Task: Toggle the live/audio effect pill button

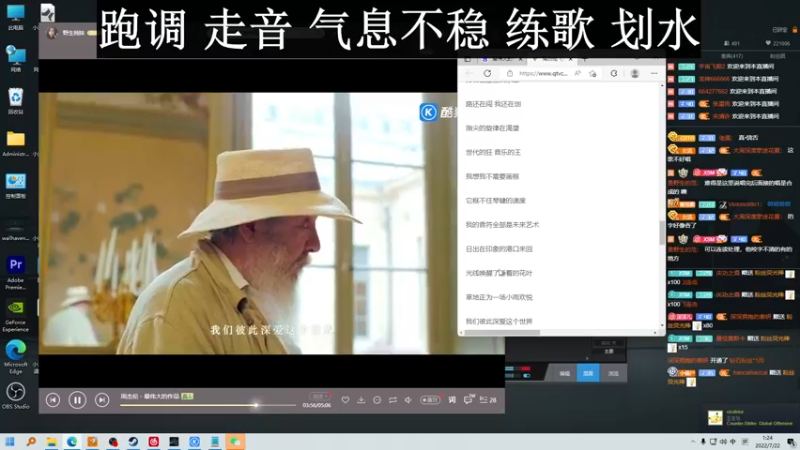Action: (x=430, y=400)
